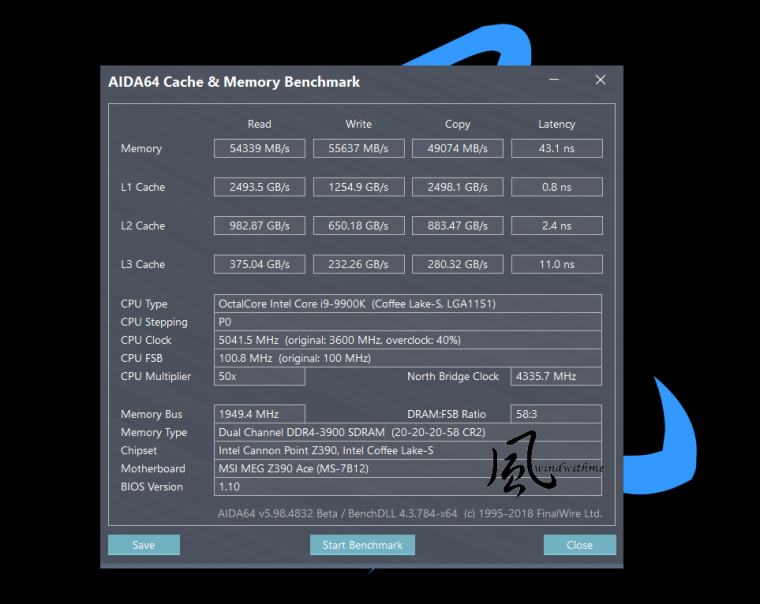The width and height of the screenshot is (760, 604).
Task: Click the Read column header
Action: coord(259,124)
